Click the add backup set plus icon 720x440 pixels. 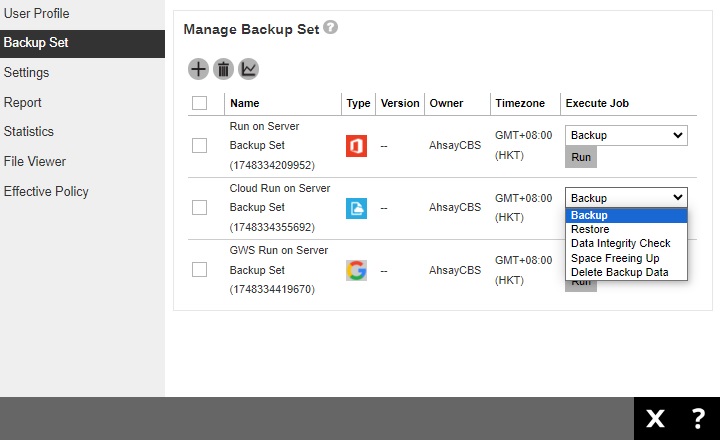click(x=198, y=69)
